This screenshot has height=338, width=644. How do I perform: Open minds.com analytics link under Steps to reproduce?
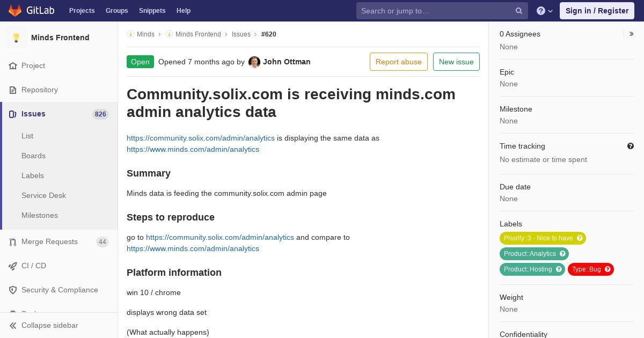point(193,248)
